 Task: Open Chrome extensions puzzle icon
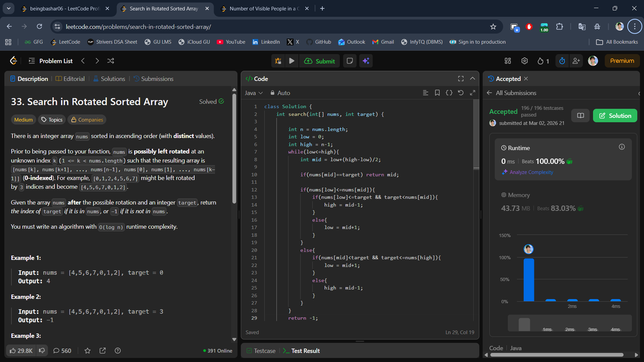click(x=559, y=26)
